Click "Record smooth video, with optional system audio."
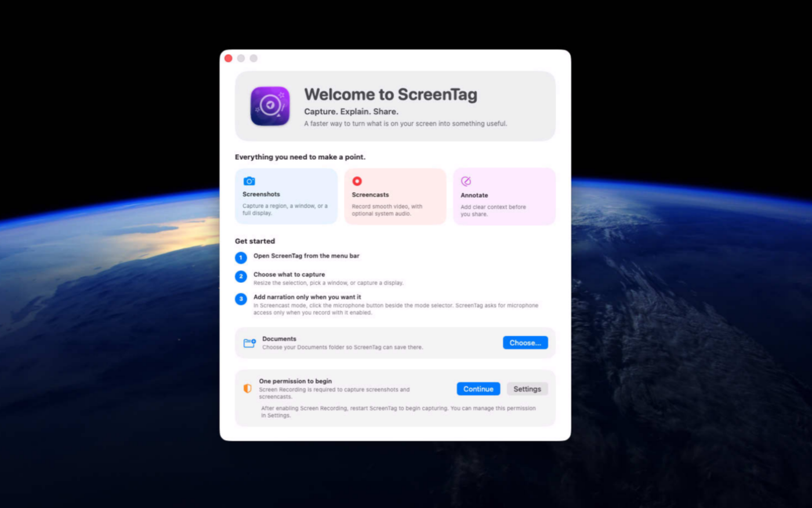 (x=387, y=210)
